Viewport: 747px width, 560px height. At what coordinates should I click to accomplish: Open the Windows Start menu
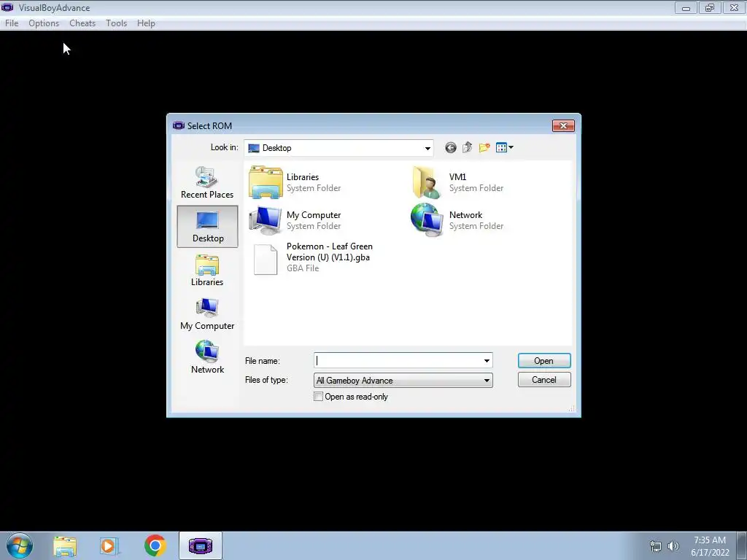tap(20, 545)
